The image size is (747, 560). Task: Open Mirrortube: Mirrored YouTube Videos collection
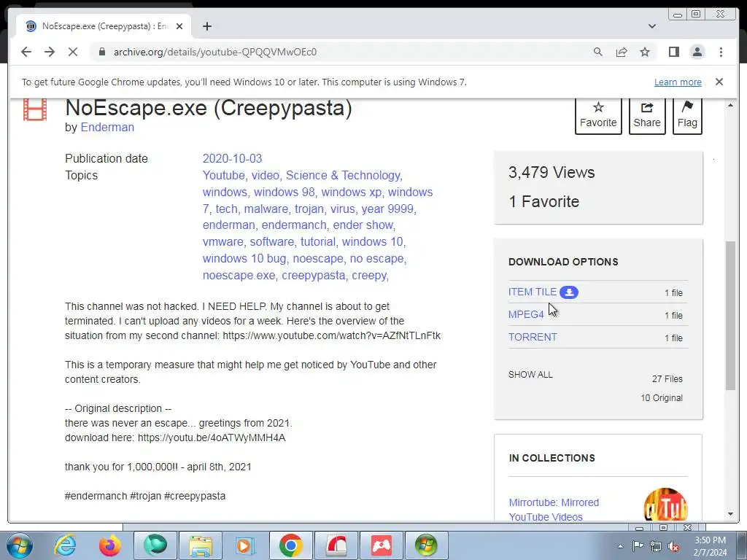coord(554,510)
